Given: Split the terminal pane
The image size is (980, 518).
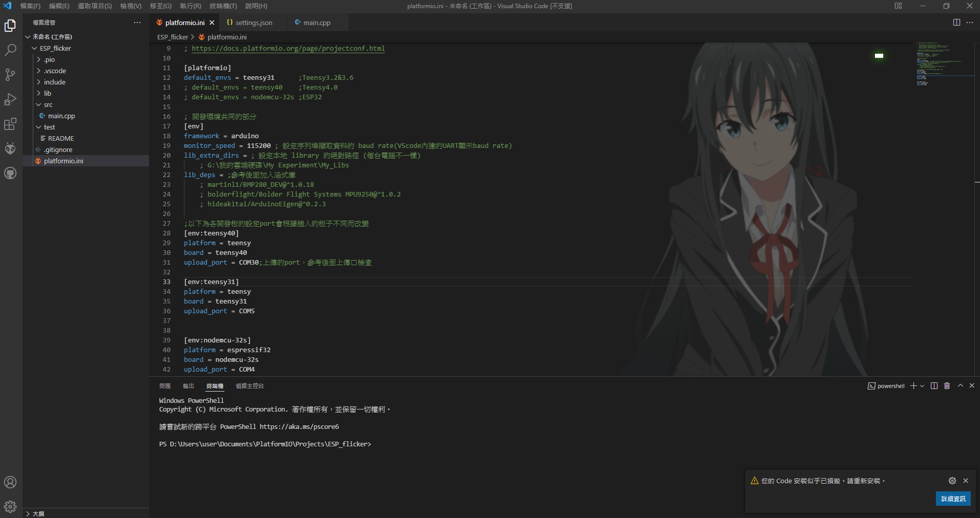Looking at the screenshot, I should point(934,386).
